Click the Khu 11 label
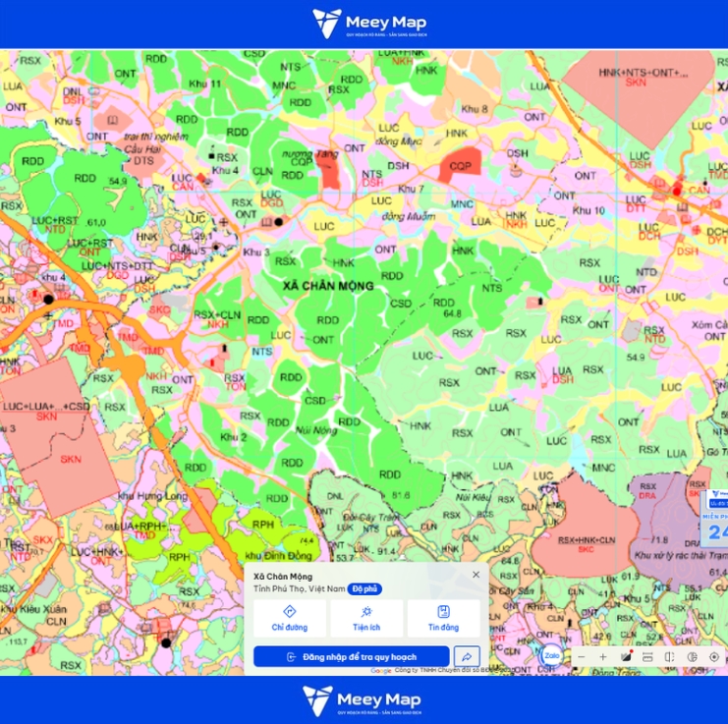This screenshot has width=728, height=724. pyautogui.click(x=204, y=84)
